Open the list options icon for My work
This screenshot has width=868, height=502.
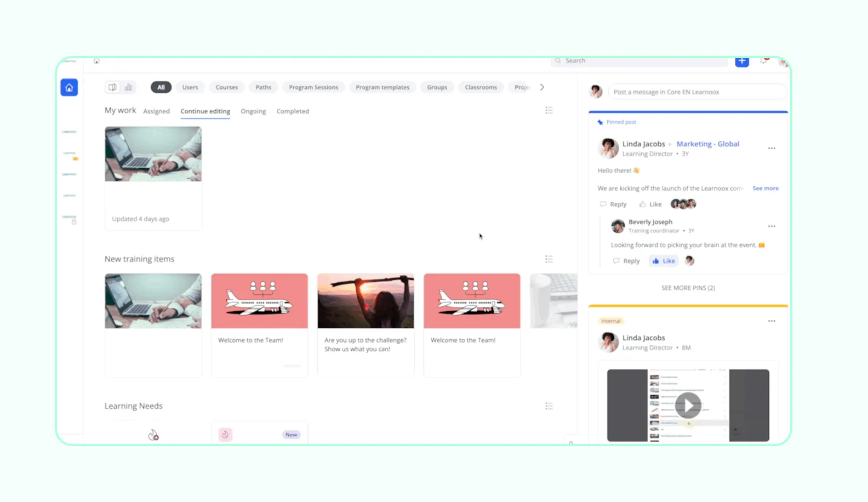[x=549, y=111]
